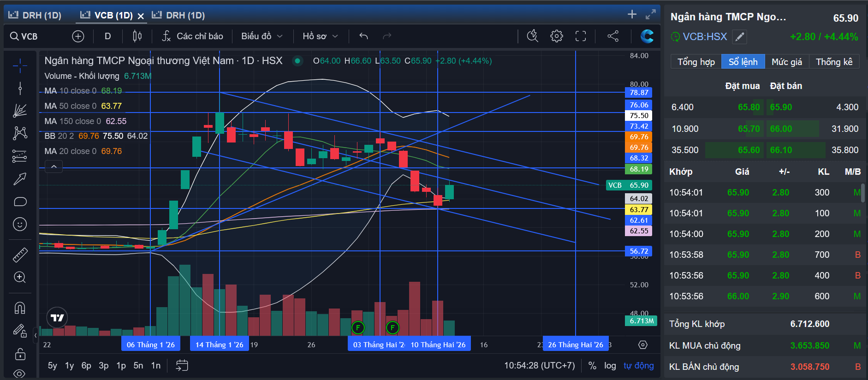Set chart range to 1y
Screen dimensions: 868x380
(69, 366)
